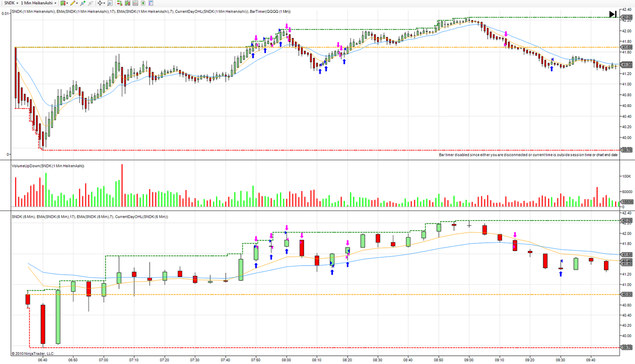Click the Bar timer disabled message text
Viewport: 635px width, 364px height.
tap(528, 155)
